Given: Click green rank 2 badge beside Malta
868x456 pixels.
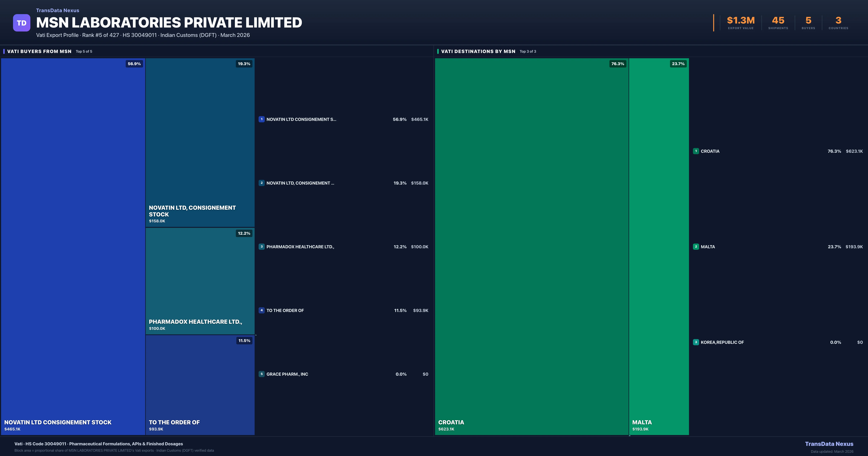Looking at the screenshot, I should 696,247.
